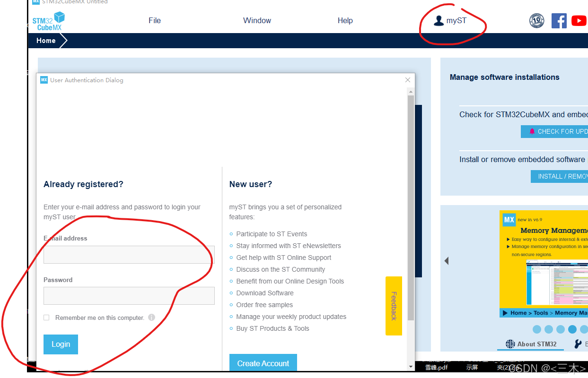The image size is (588, 378).
Task: Click 'Manage software installations' heading
Action: [505, 77]
